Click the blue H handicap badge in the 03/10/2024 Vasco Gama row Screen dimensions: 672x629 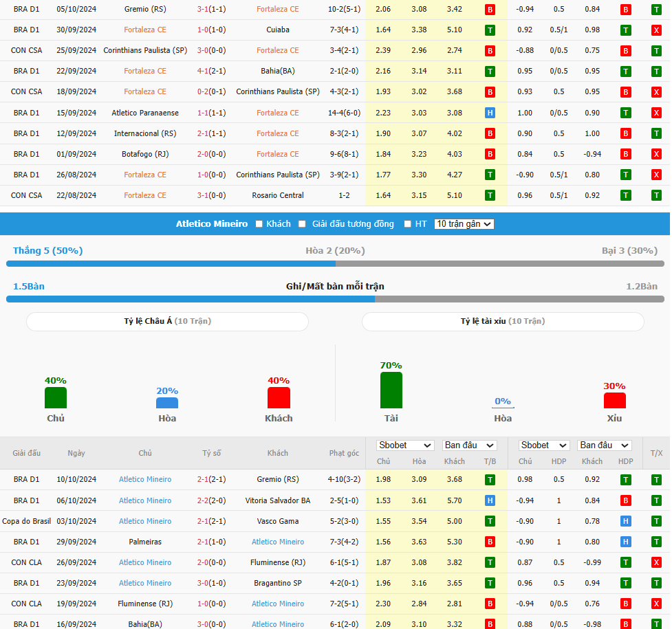[x=626, y=521]
